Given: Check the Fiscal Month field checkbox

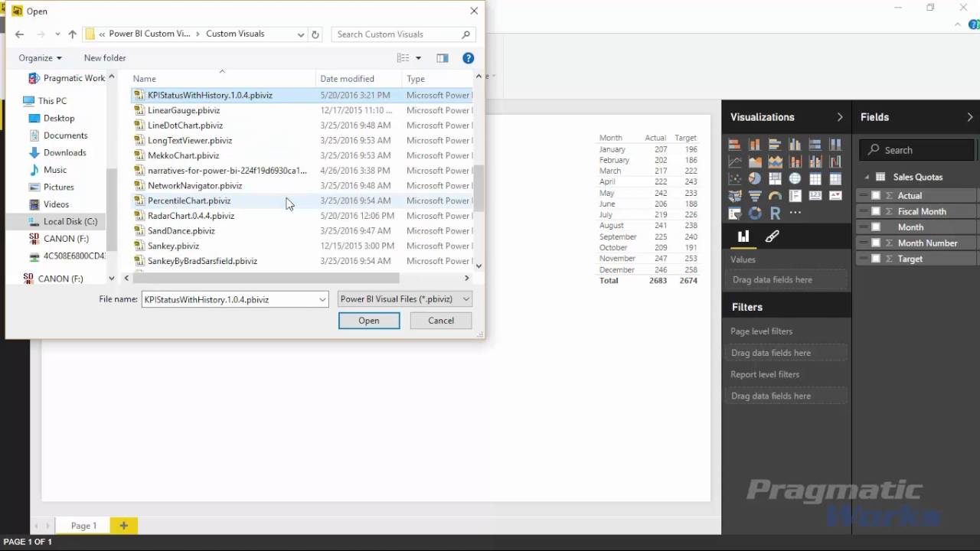Looking at the screenshot, I should pos(876,211).
